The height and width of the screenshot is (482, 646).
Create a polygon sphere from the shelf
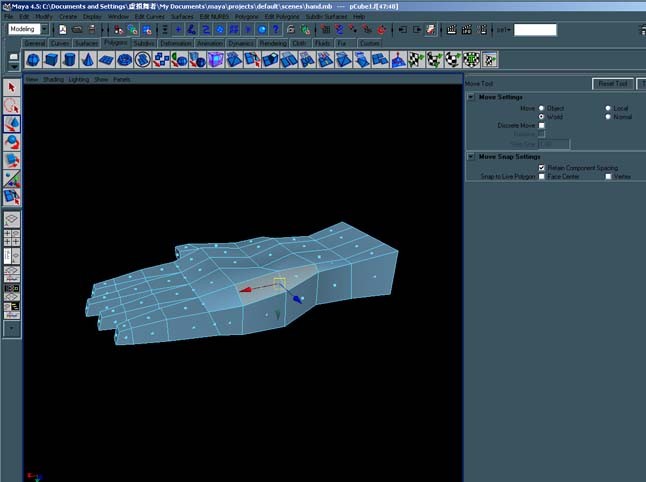(x=33, y=60)
